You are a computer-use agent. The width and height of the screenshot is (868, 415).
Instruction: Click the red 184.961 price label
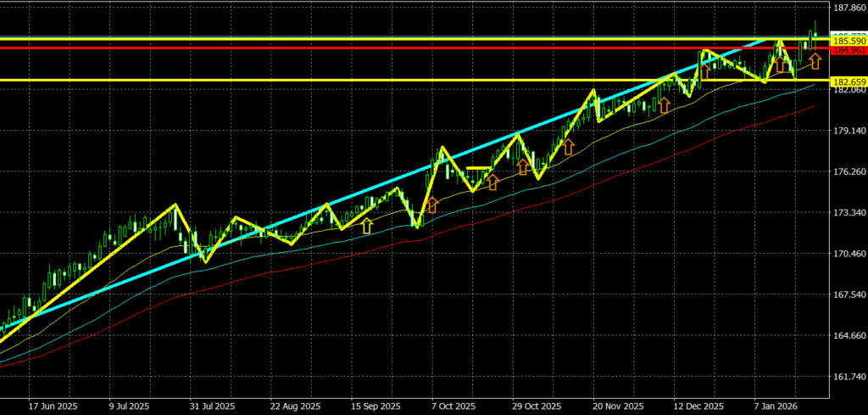[849, 51]
